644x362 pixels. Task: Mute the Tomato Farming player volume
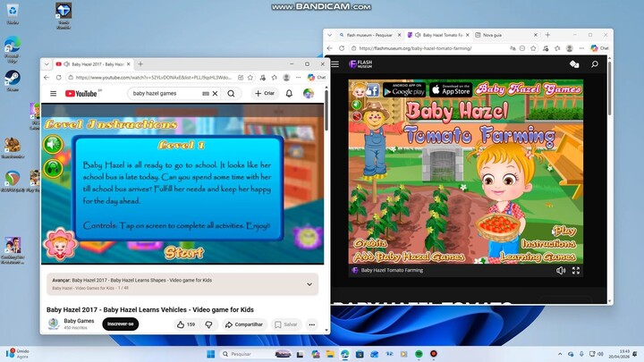point(561,271)
